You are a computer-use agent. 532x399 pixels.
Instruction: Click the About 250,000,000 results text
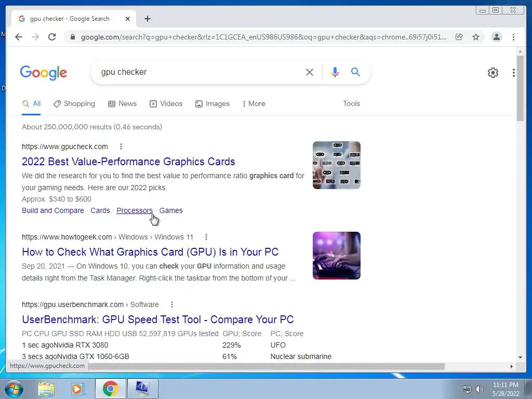tap(92, 127)
